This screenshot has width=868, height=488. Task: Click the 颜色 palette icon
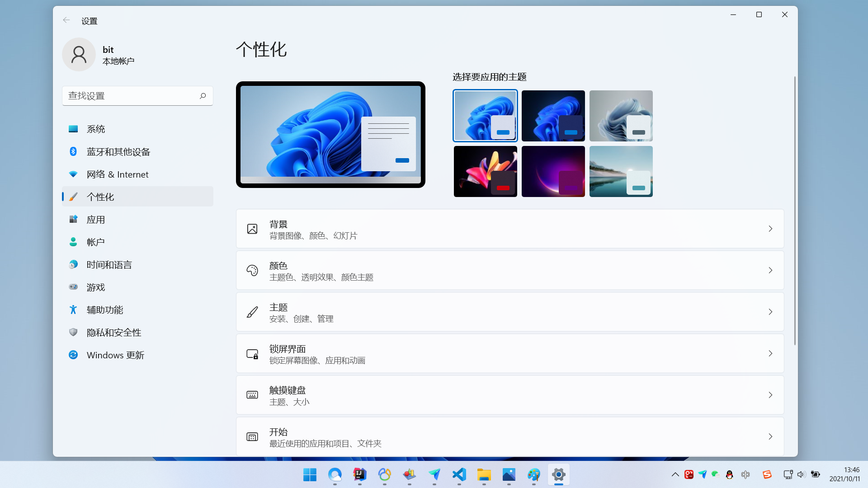pyautogui.click(x=252, y=270)
